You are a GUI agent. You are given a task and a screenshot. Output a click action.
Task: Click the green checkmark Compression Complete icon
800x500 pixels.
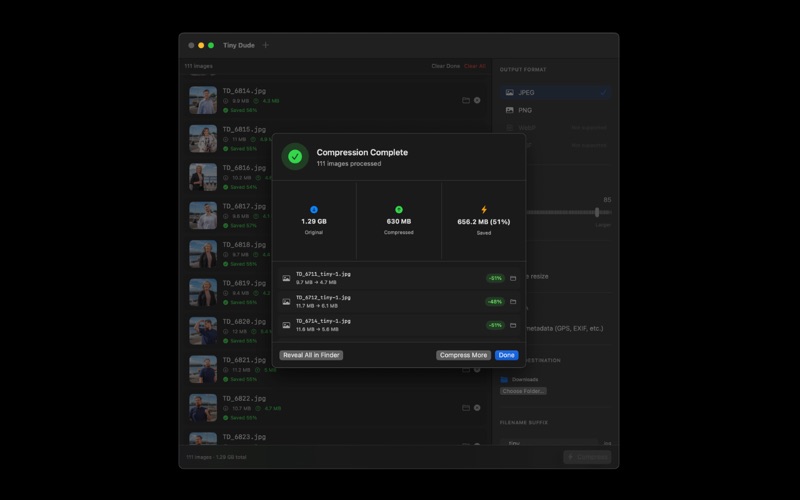click(295, 157)
